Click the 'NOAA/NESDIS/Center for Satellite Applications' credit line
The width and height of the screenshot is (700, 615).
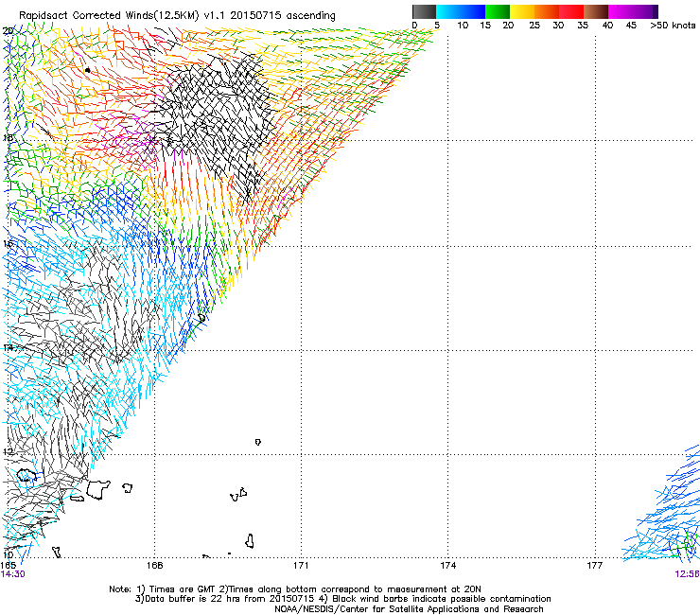pos(378,609)
